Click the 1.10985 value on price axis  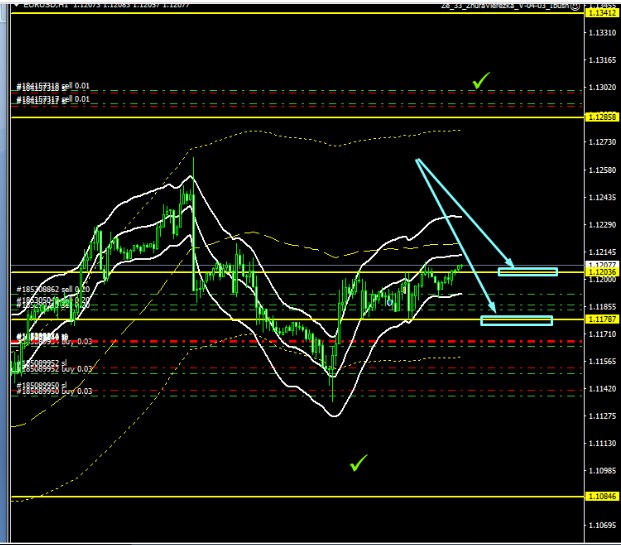coord(602,471)
